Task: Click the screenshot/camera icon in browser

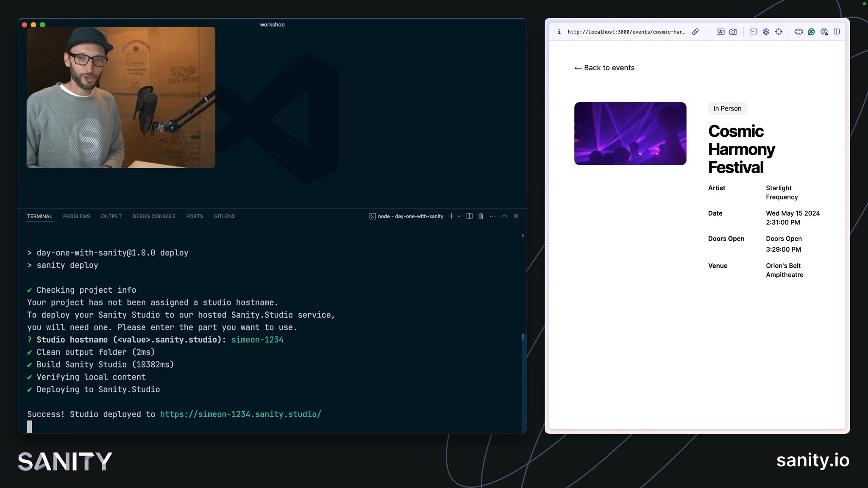Action: click(x=734, y=32)
